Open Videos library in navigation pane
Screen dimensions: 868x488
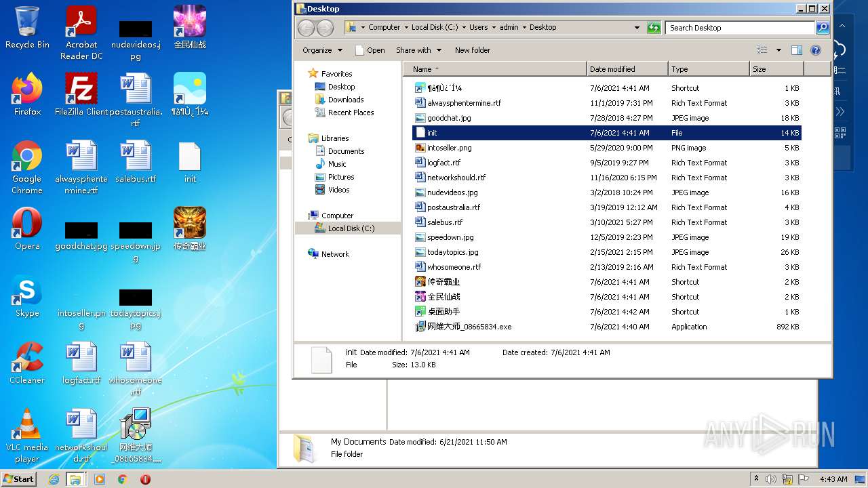(x=338, y=190)
